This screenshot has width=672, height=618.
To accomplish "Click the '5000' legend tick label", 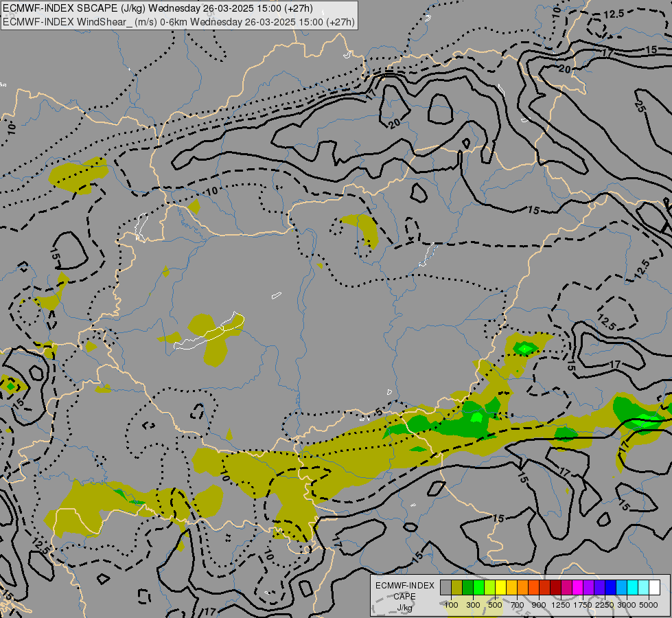I will click(x=649, y=605).
